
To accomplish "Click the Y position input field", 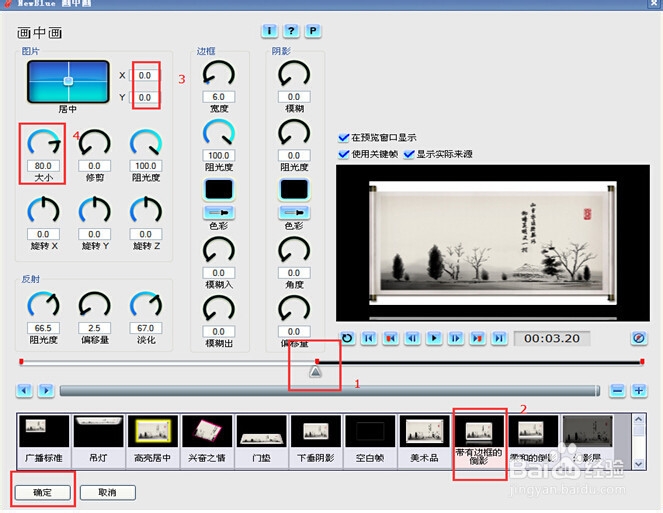I will 145,97.
